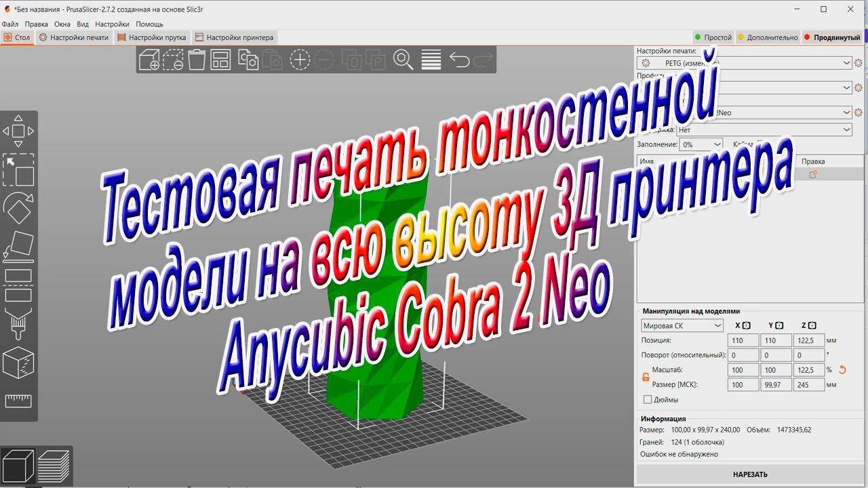Switch to sliced layers preview view
This screenshot has width=868, height=488.
coord(54,466)
